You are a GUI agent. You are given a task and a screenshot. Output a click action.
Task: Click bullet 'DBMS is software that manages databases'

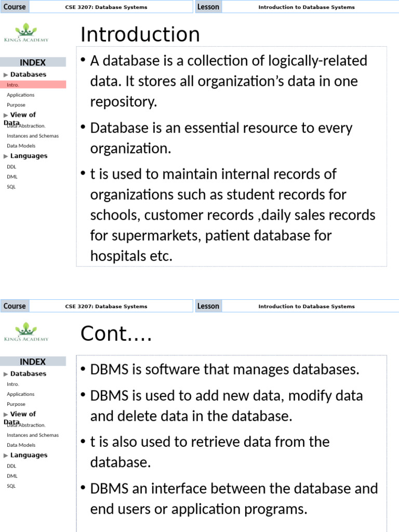click(220, 369)
